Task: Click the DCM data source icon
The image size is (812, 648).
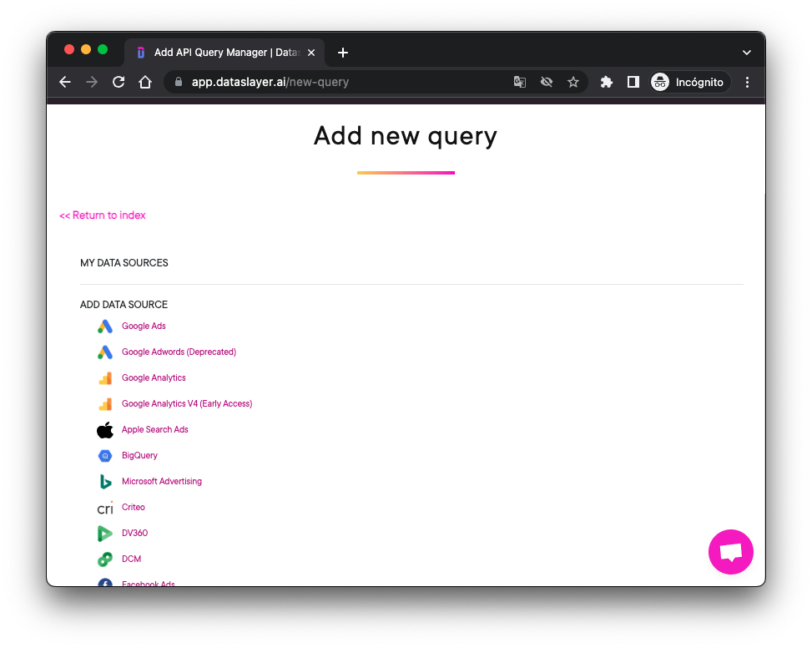Action: [x=104, y=559]
